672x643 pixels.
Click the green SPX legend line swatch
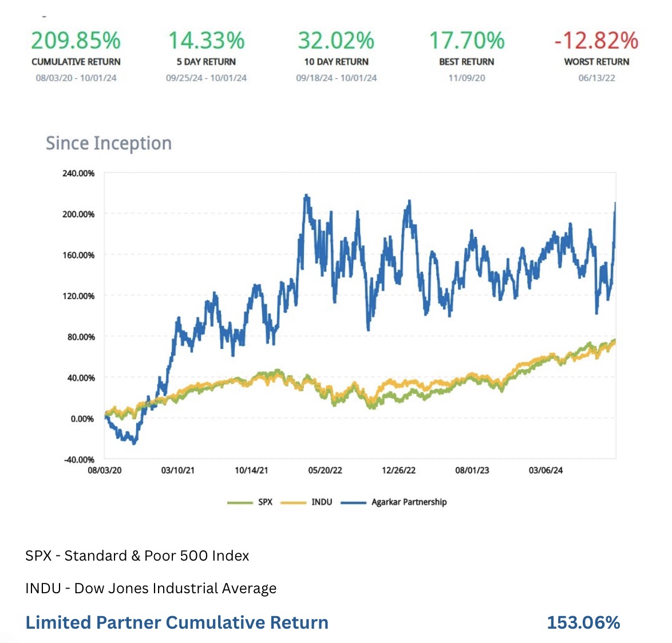coord(240,503)
